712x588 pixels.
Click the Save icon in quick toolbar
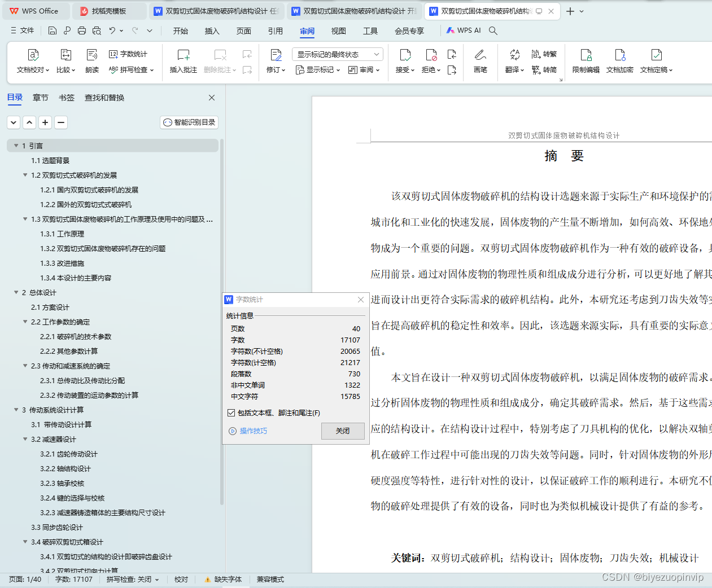click(x=53, y=30)
